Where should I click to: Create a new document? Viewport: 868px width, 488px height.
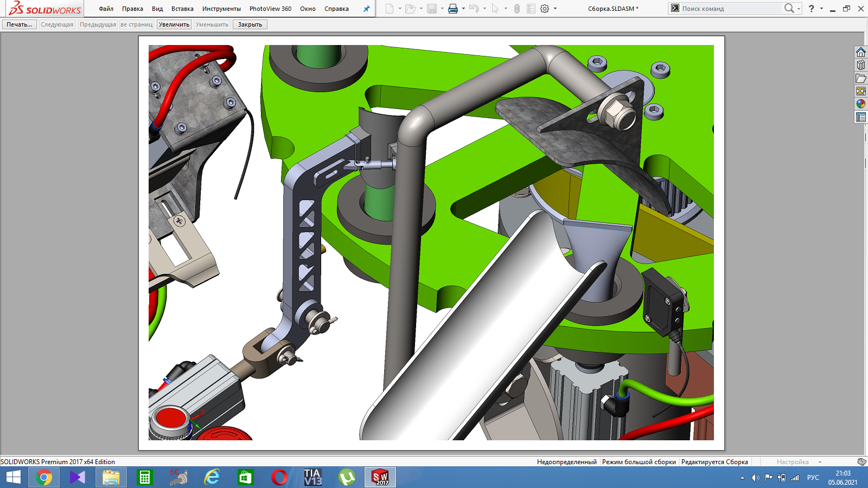coord(390,9)
